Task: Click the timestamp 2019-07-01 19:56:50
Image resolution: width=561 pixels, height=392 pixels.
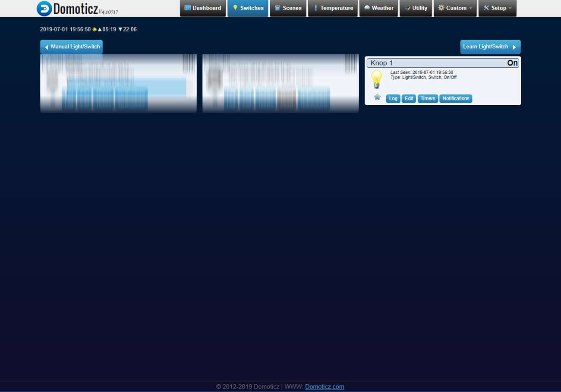Action: pyautogui.click(x=65, y=29)
